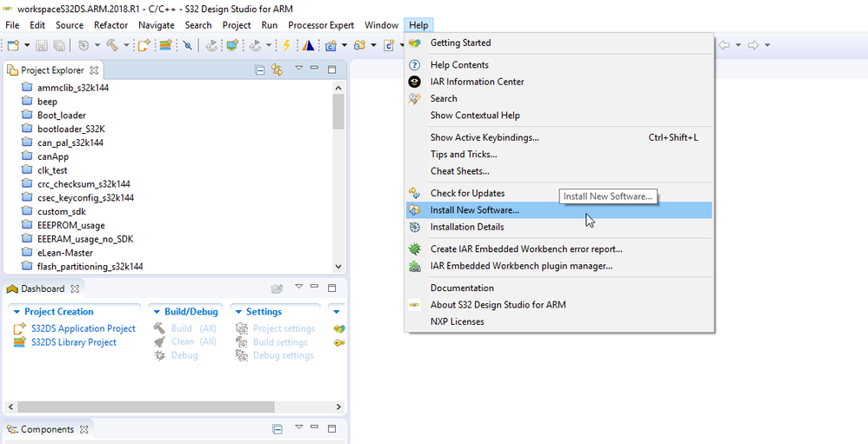Open the build configuration dropdown arrow

[97, 45]
